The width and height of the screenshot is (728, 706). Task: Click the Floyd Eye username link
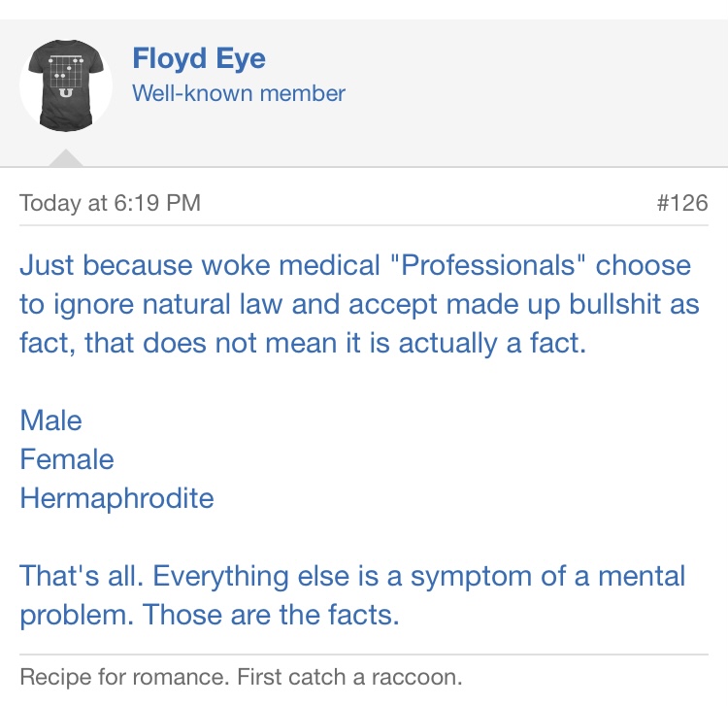click(199, 59)
